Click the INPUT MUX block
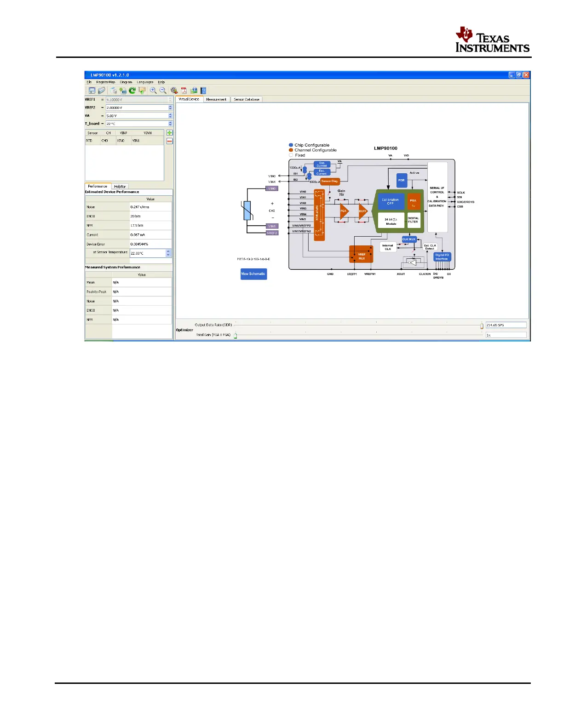The image size is (563, 728). 319,215
